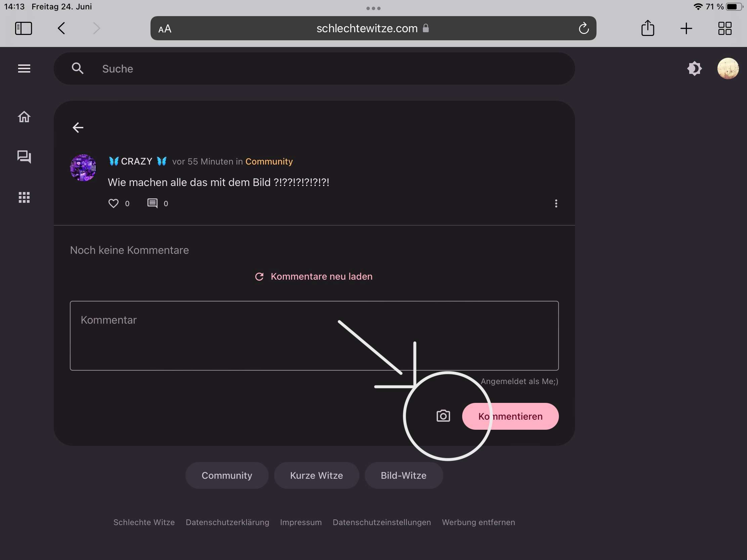Open Safari's AA reader settings menu
Viewport: 747px width, 560px height.
(x=165, y=29)
